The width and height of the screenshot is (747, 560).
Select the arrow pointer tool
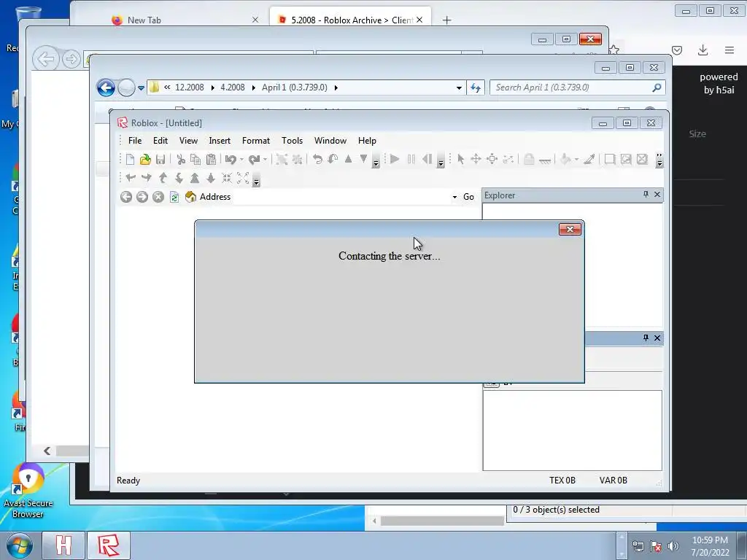coord(461,159)
